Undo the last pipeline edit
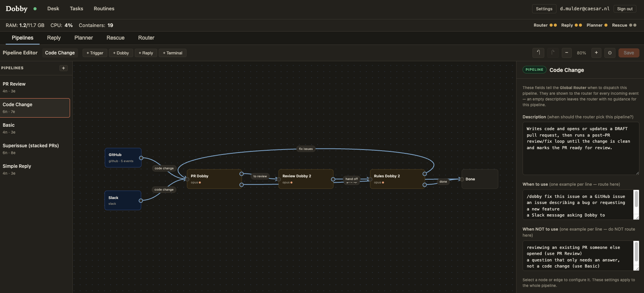This screenshot has height=293, width=644. pyautogui.click(x=538, y=53)
